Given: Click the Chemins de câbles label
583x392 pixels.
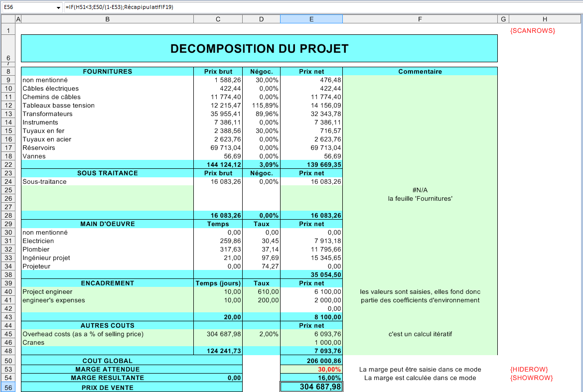Looking at the screenshot, I should (51, 97).
